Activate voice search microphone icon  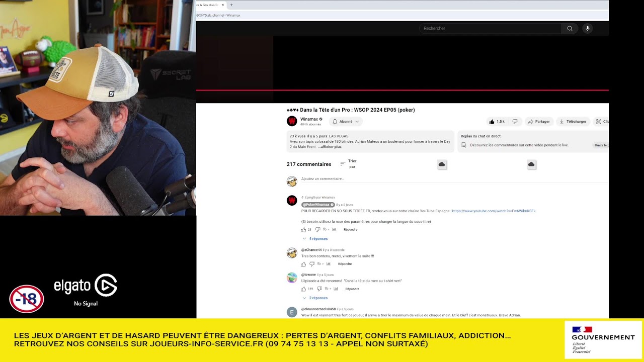pyautogui.click(x=587, y=29)
